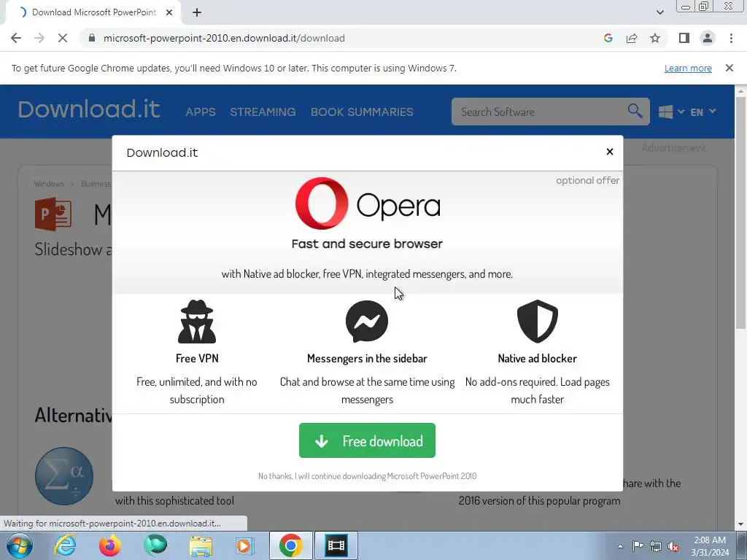Click the green Free download button
The width and height of the screenshot is (747, 560).
(367, 440)
